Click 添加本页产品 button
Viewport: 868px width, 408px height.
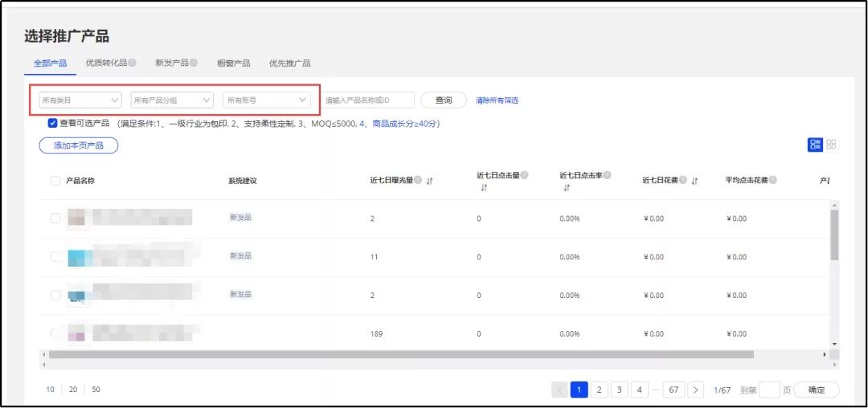(79, 145)
